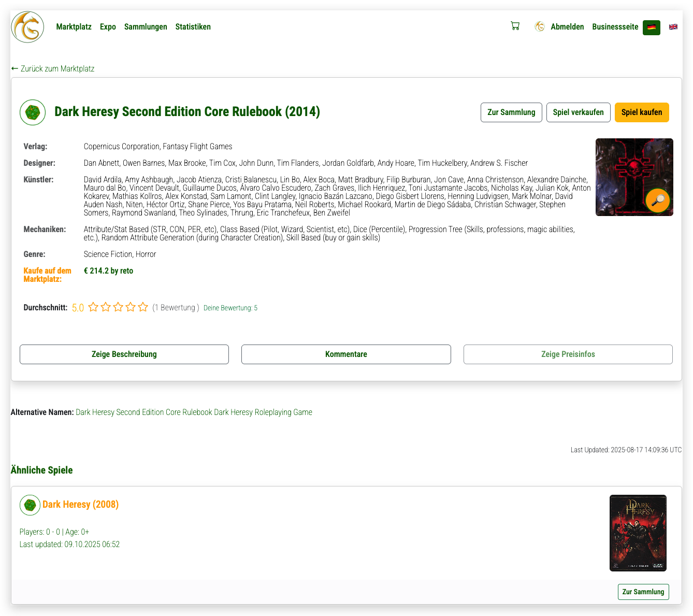Click the magnifier on the cover image
The height and width of the screenshot is (616, 693).
pyautogui.click(x=657, y=200)
